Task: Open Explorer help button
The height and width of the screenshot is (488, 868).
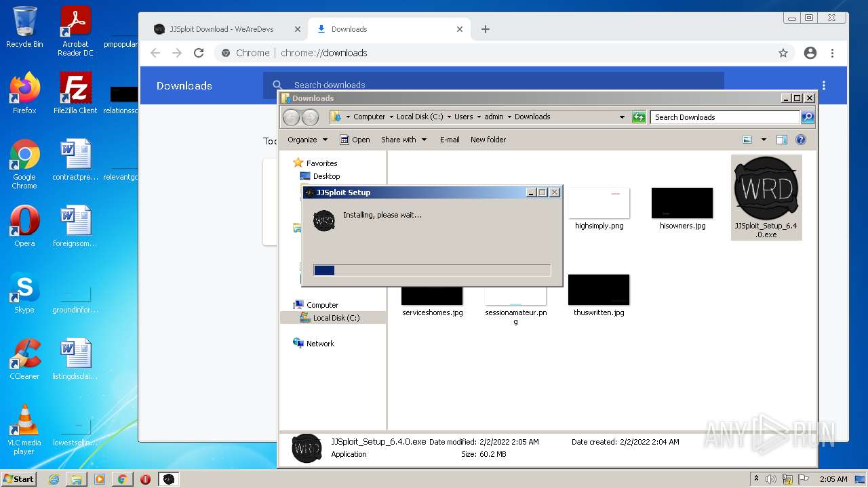Action: [801, 140]
